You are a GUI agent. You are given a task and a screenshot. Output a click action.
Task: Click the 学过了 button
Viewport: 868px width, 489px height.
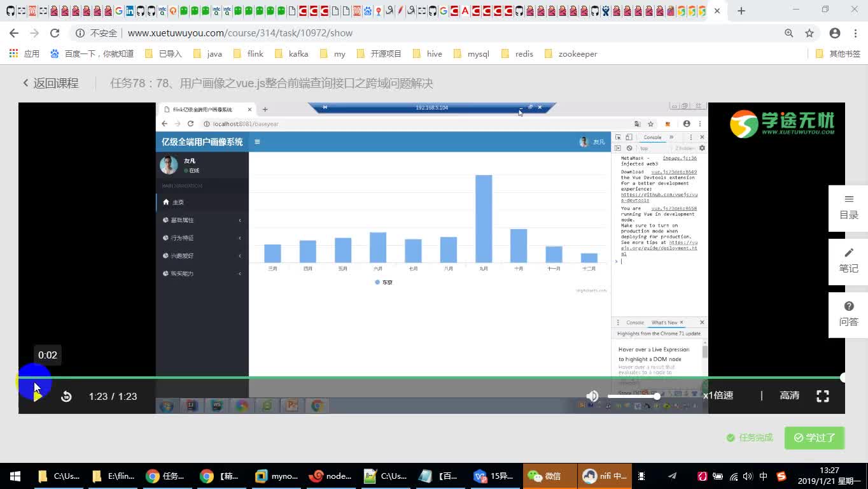(815, 437)
